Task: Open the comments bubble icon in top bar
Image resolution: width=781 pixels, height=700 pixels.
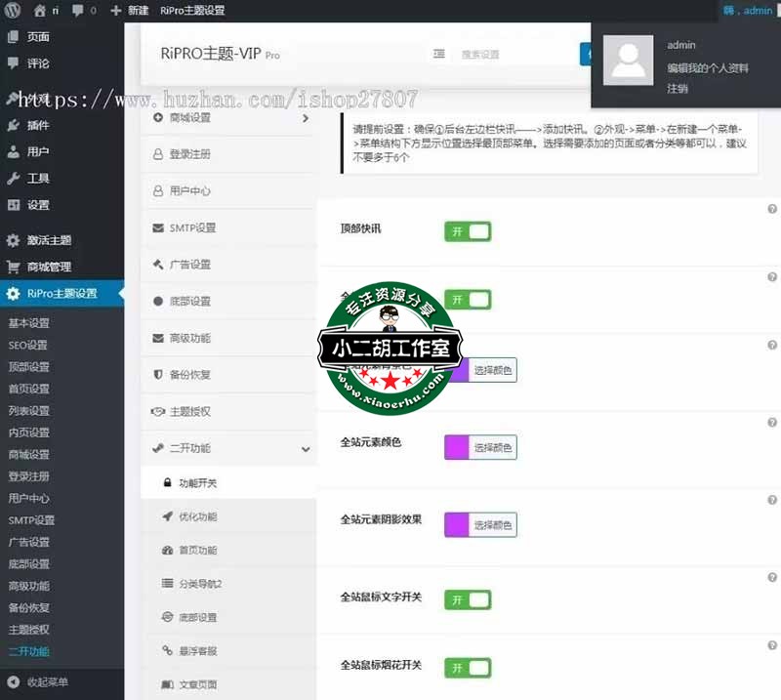Action: pos(78,11)
